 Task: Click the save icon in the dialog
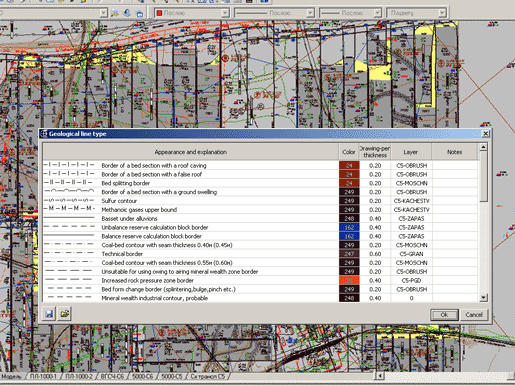click(49, 314)
